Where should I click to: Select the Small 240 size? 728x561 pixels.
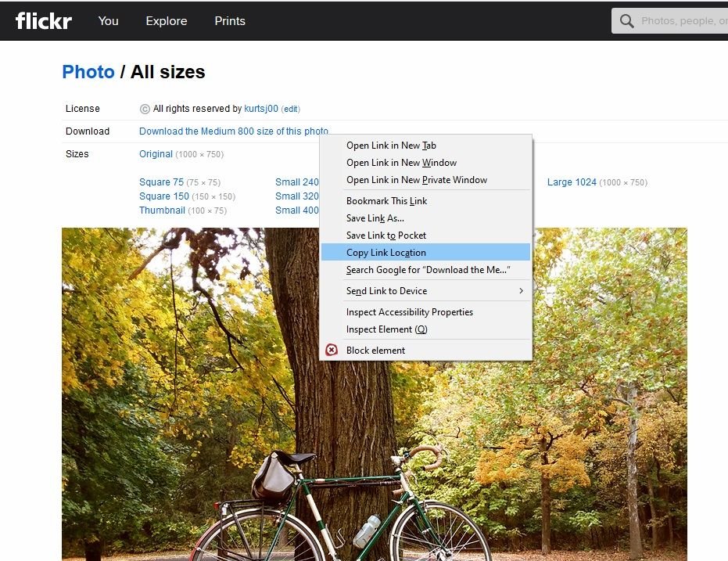(x=297, y=182)
